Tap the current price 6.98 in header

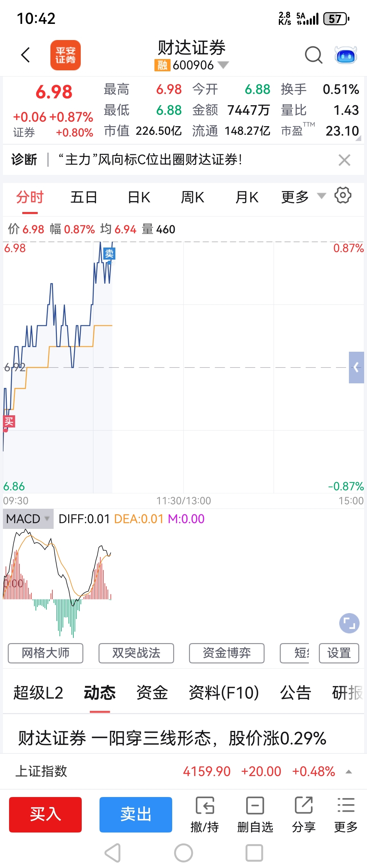54,92
